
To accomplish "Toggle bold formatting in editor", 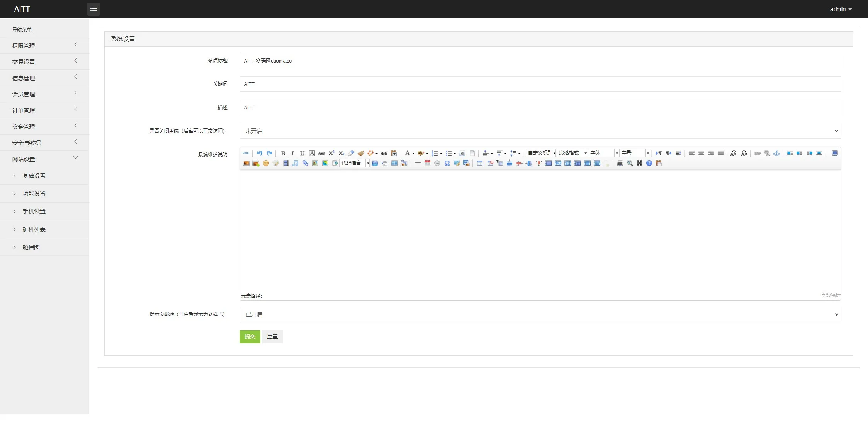I will coord(283,153).
